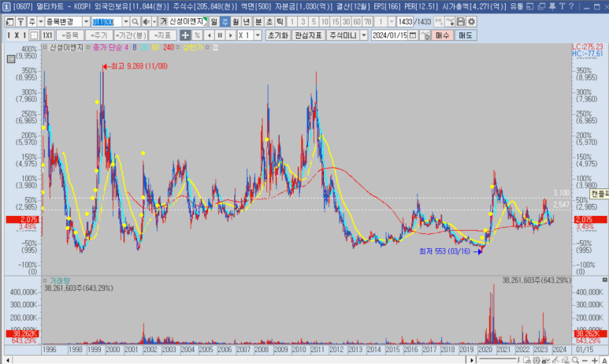The image size is (609, 364).
Task: Click the bottom 'A' text size icon
Action: (x=604, y=361)
